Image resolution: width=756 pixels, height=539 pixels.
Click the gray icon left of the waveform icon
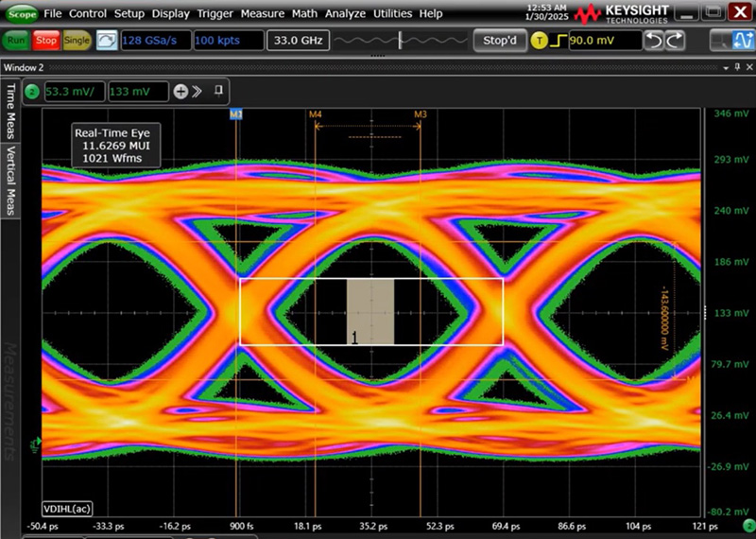pyautogui.click(x=721, y=41)
